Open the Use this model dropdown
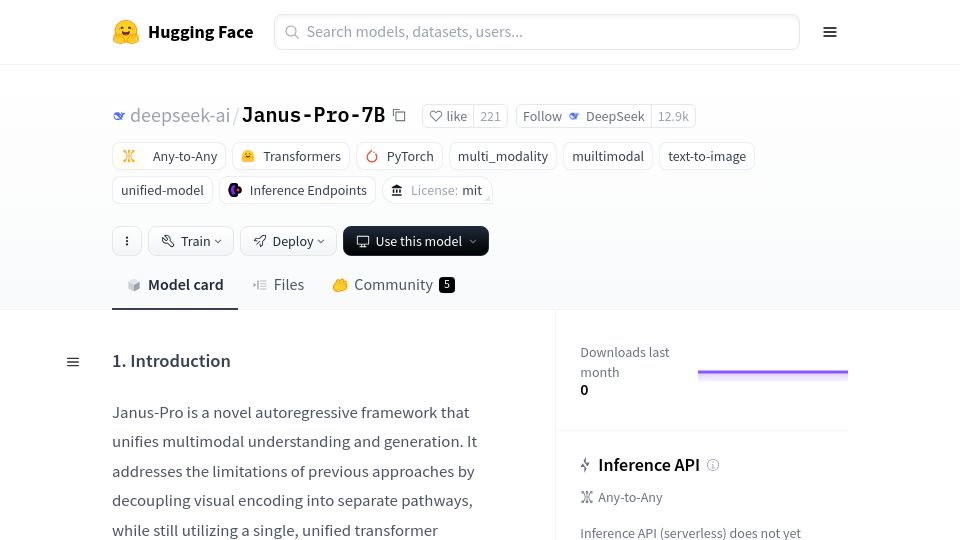960x540 pixels. (x=416, y=241)
